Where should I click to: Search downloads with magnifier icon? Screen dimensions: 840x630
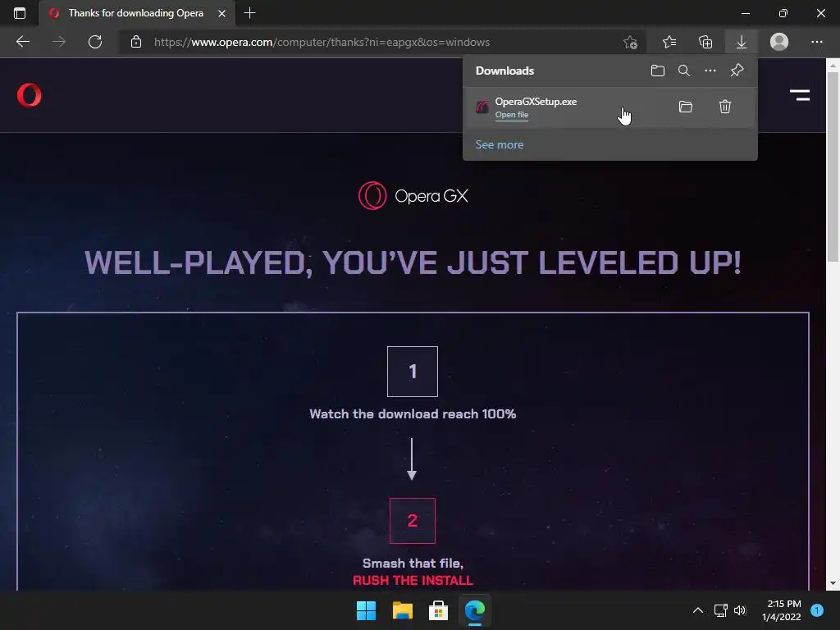click(684, 71)
